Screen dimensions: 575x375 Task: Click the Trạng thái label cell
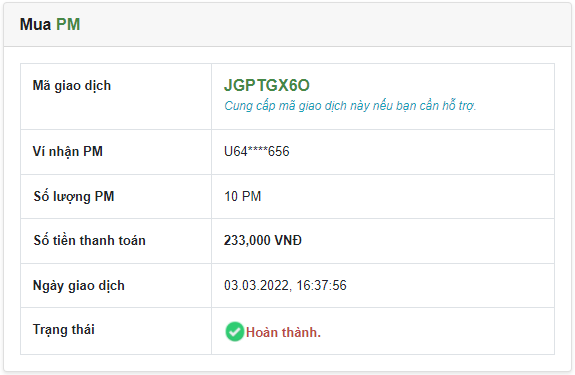tap(116, 331)
